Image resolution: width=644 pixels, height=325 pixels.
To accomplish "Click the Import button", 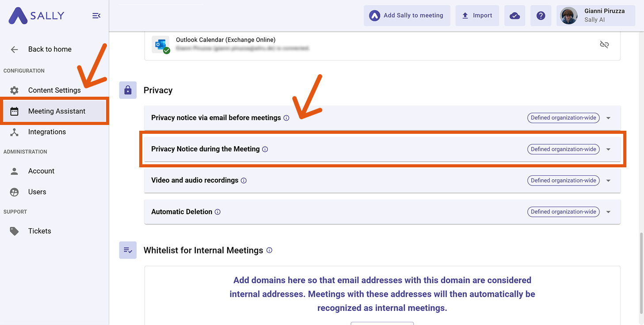I will [x=477, y=15].
